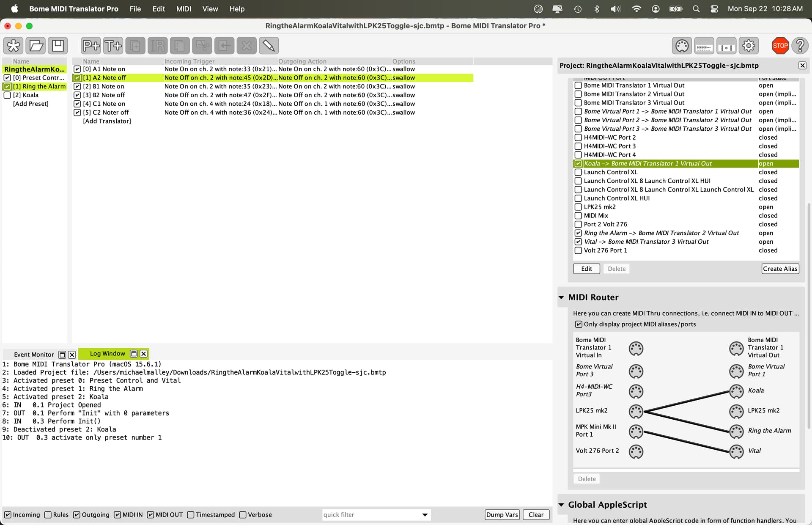Click the Edit port button

[587, 269]
